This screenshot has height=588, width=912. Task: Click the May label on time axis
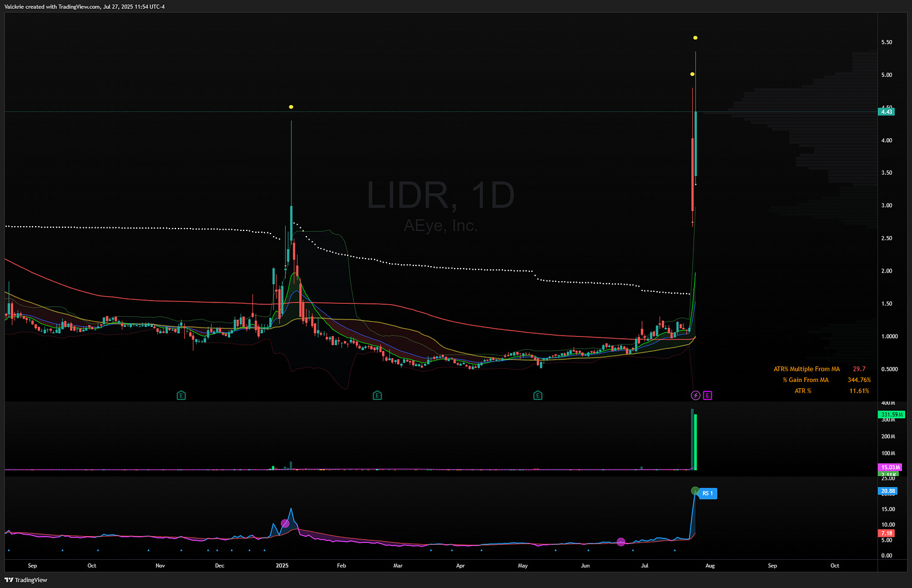click(x=522, y=565)
